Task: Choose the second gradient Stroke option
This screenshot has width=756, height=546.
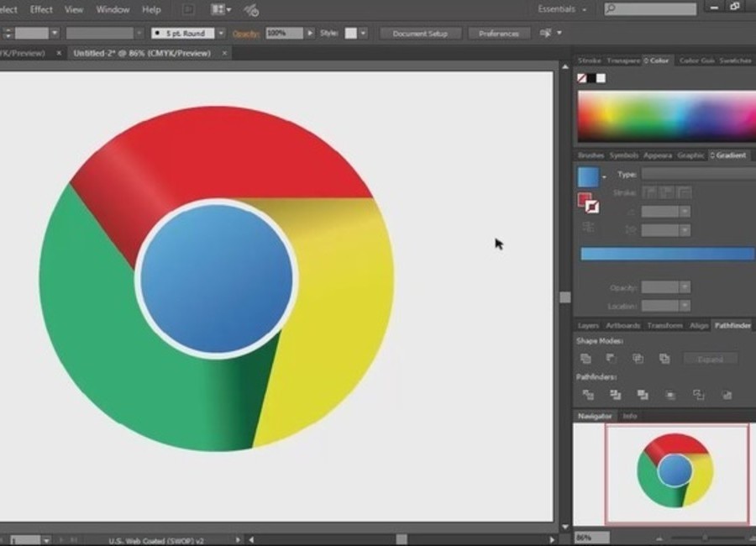Action: coord(667,193)
